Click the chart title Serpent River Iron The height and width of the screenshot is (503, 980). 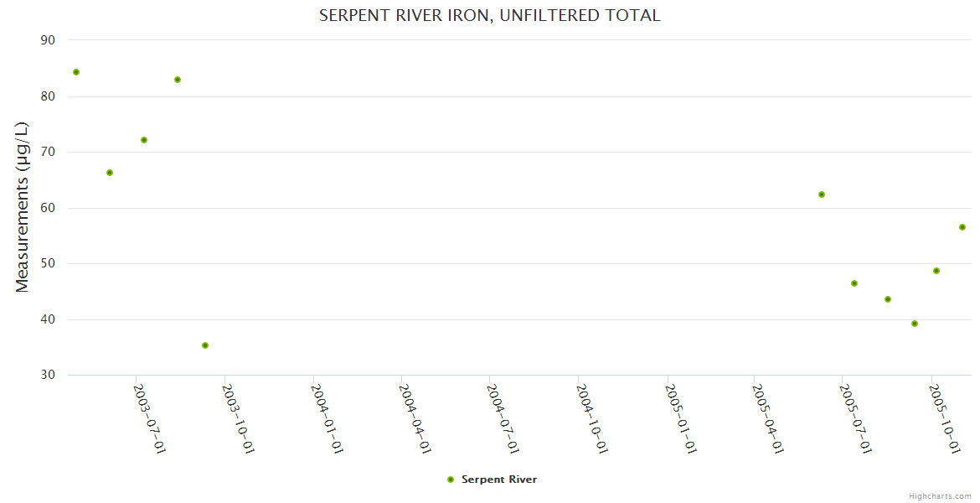pyautogui.click(x=489, y=15)
